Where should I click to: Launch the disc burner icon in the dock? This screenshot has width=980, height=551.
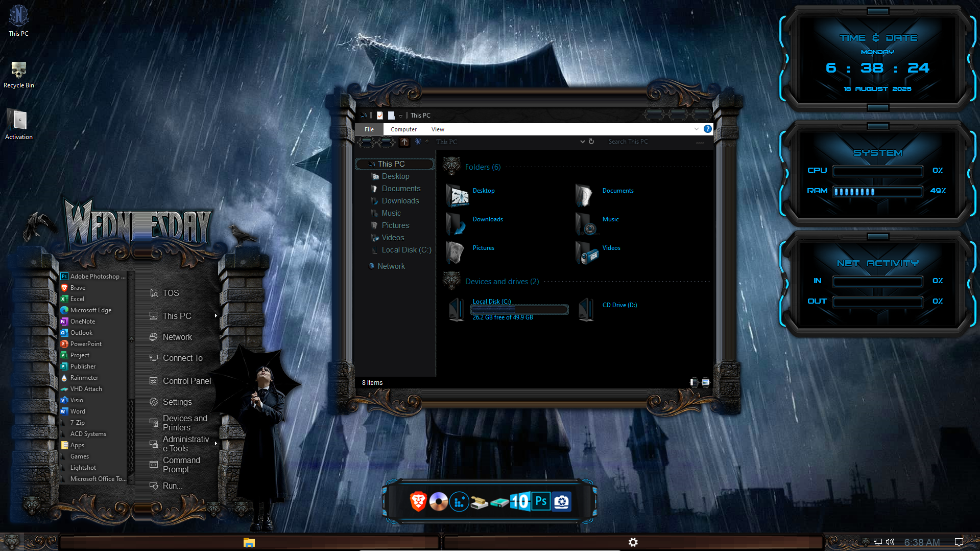439,502
